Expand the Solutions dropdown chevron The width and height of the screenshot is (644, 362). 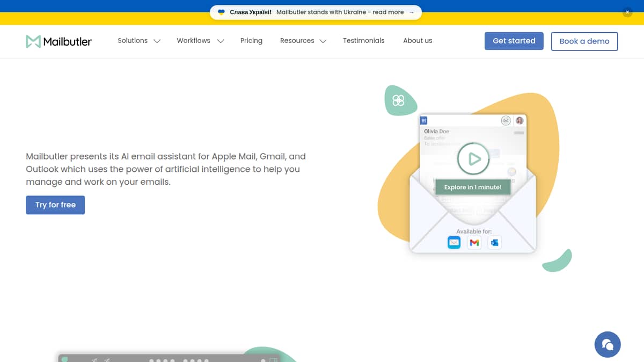click(157, 41)
